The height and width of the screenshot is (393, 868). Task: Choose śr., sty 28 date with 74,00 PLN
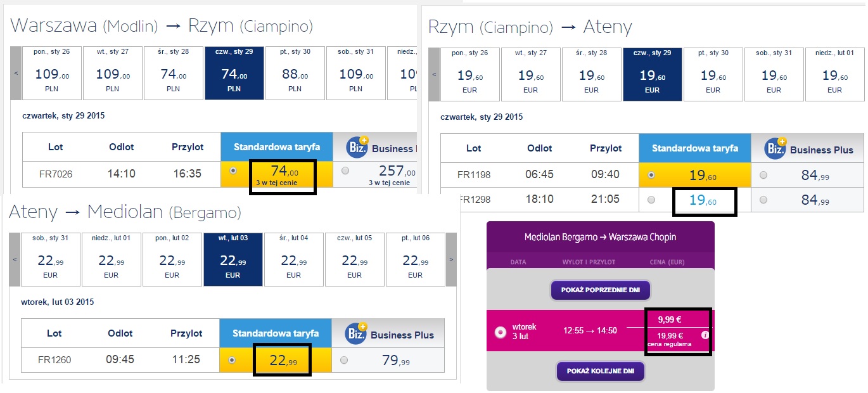point(174,73)
